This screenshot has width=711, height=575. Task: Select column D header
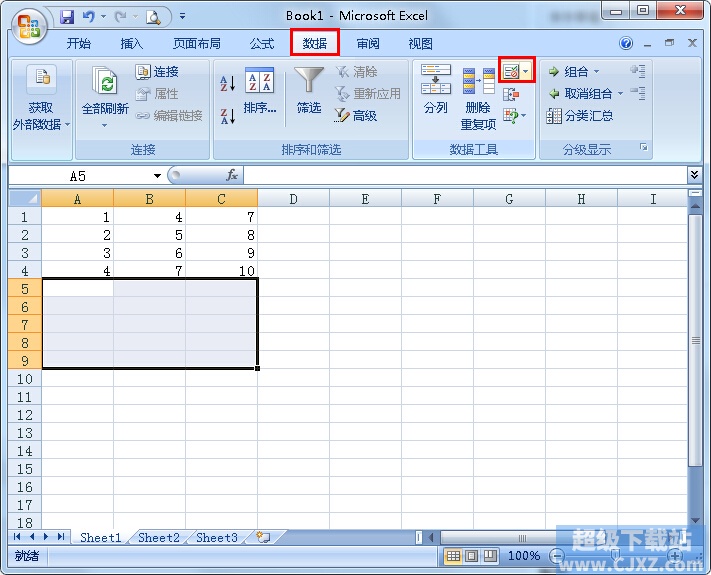pyautogui.click(x=293, y=199)
